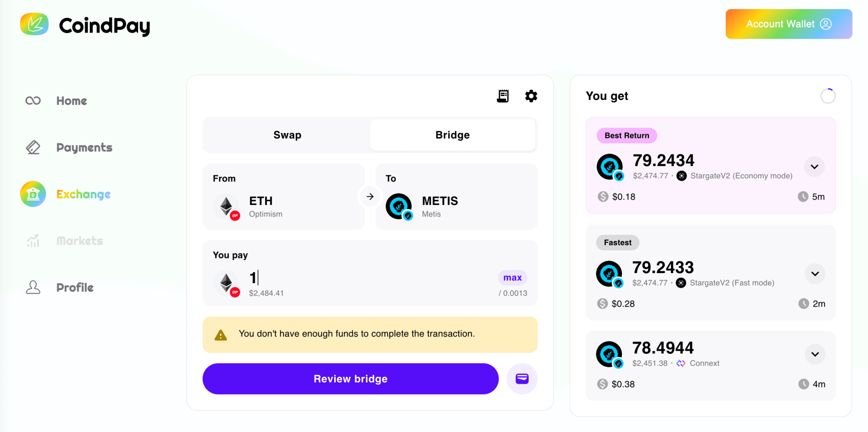Screen dimensions: 868x432
Task: Click the insufficient funds warning icon
Action: point(220,335)
